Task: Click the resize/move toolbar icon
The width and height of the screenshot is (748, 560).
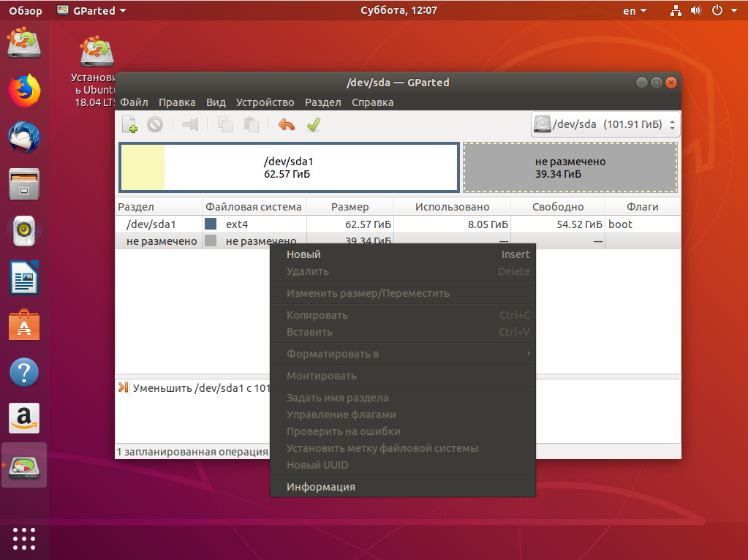Action: click(190, 125)
